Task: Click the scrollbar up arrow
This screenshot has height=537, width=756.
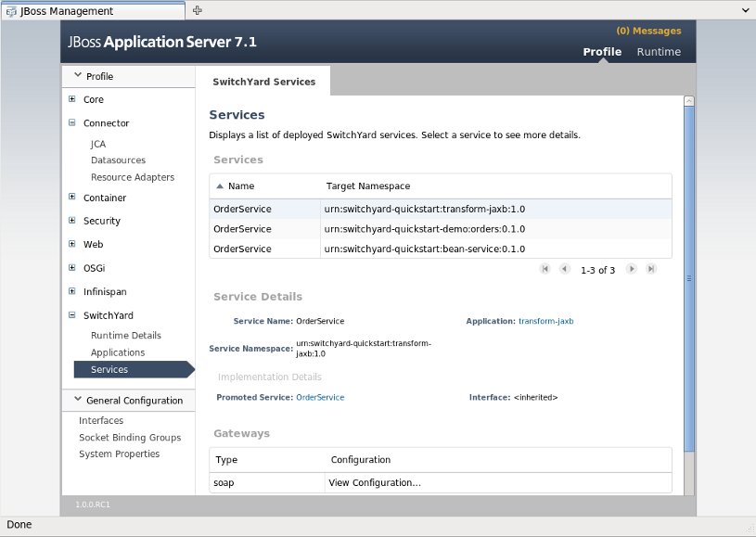Action: coord(689,101)
